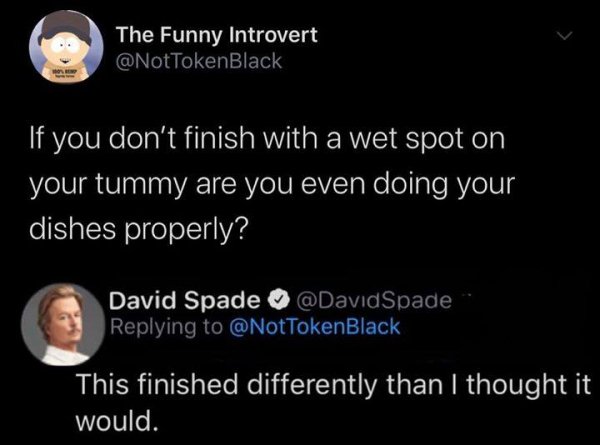Open the tweet options chevron menu

click(x=567, y=39)
